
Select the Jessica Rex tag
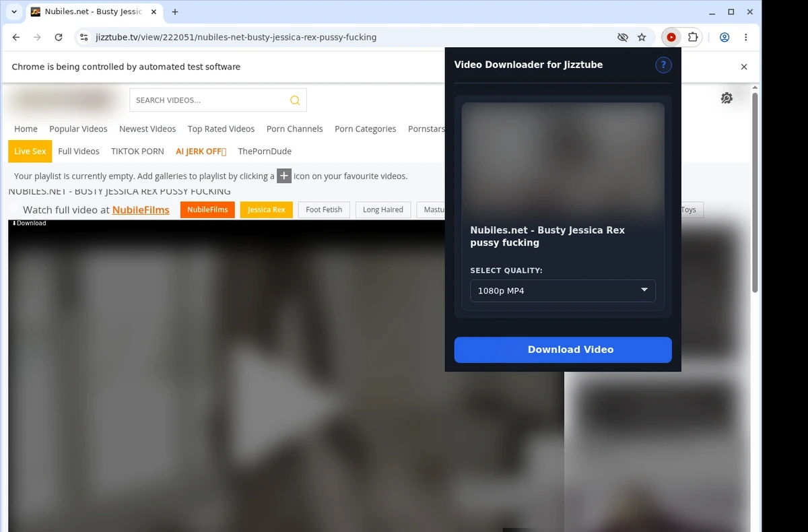(x=266, y=209)
